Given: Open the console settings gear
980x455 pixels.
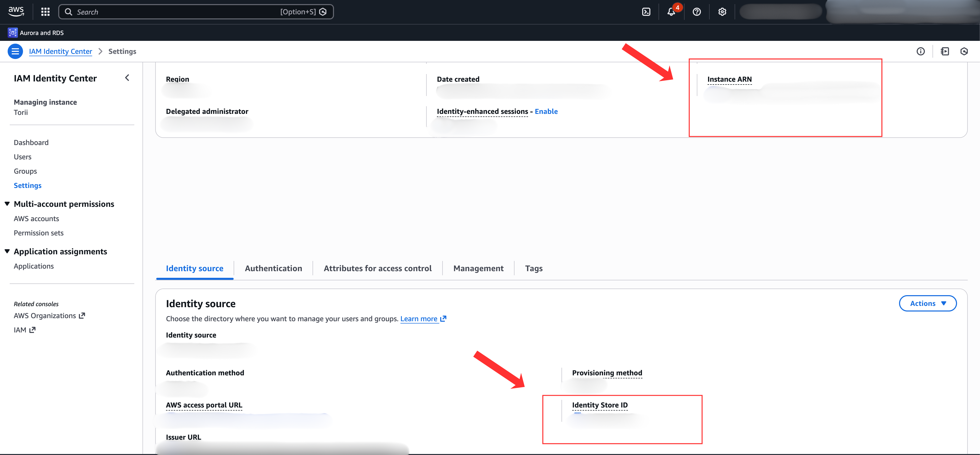Looking at the screenshot, I should point(722,12).
